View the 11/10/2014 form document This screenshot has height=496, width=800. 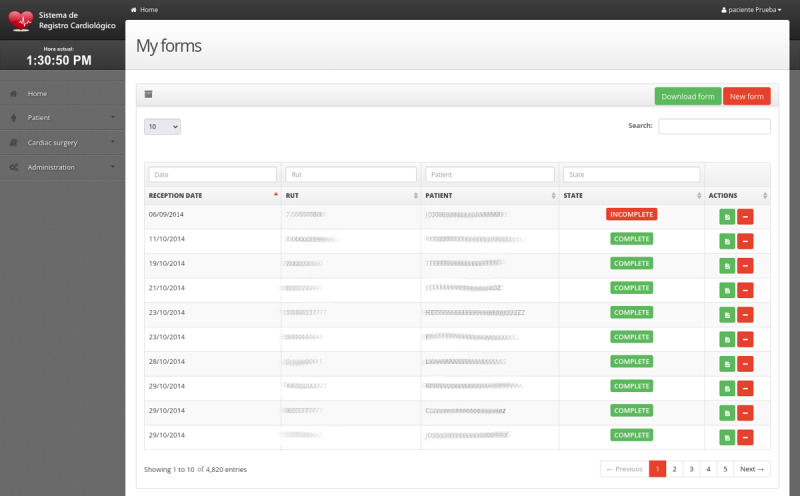click(x=727, y=241)
